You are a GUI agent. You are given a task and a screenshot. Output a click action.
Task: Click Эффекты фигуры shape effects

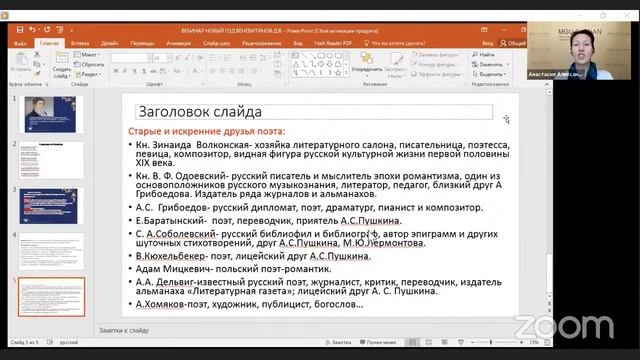coord(436,74)
